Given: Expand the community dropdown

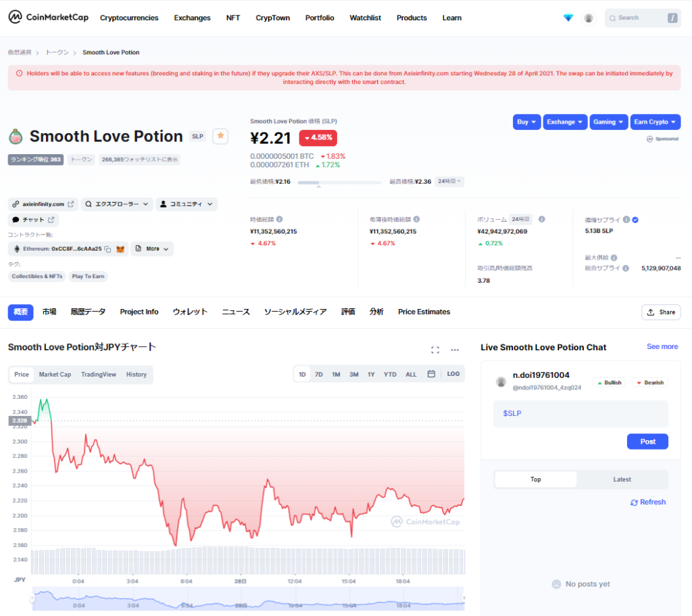Looking at the screenshot, I should [187, 204].
